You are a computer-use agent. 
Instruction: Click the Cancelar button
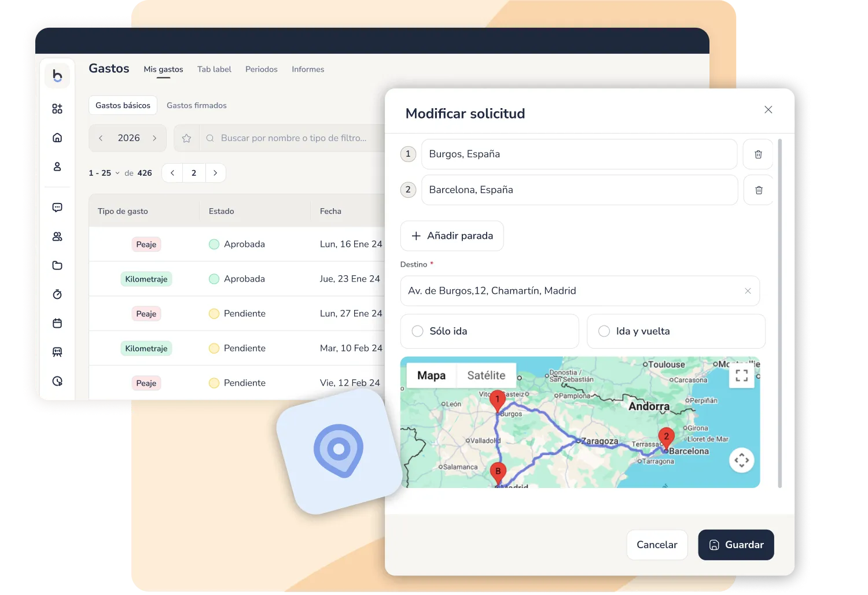(657, 545)
